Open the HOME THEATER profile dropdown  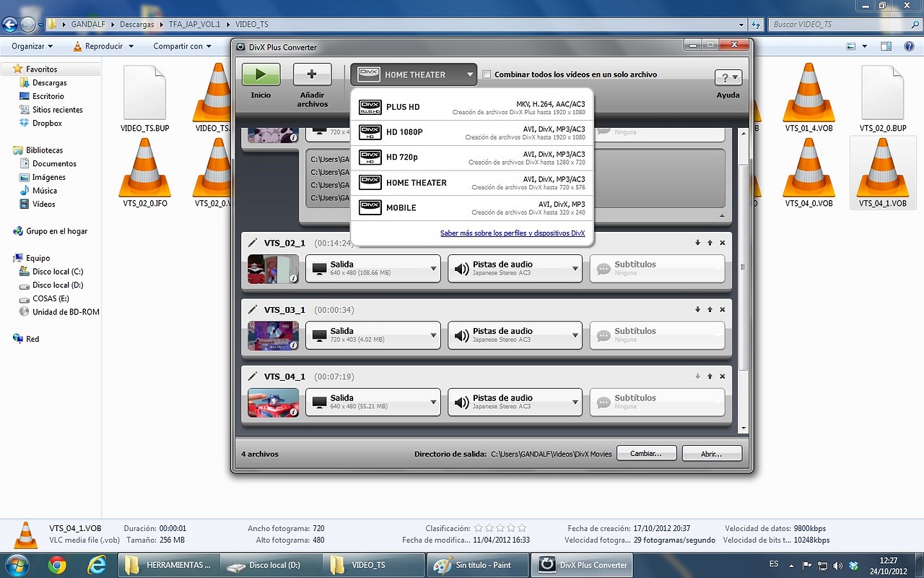coord(414,74)
